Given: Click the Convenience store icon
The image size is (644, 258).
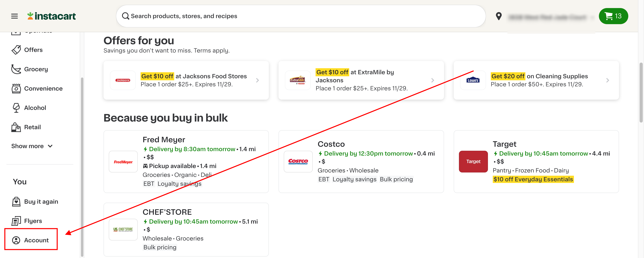Looking at the screenshot, I should tap(16, 88).
